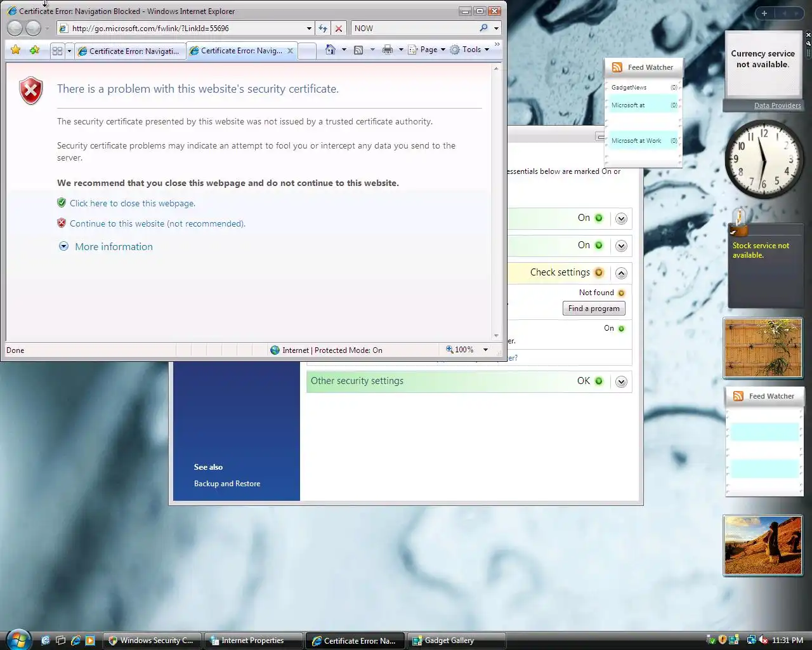Click the Print icon in IE toolbar

(x=388, y=50)
